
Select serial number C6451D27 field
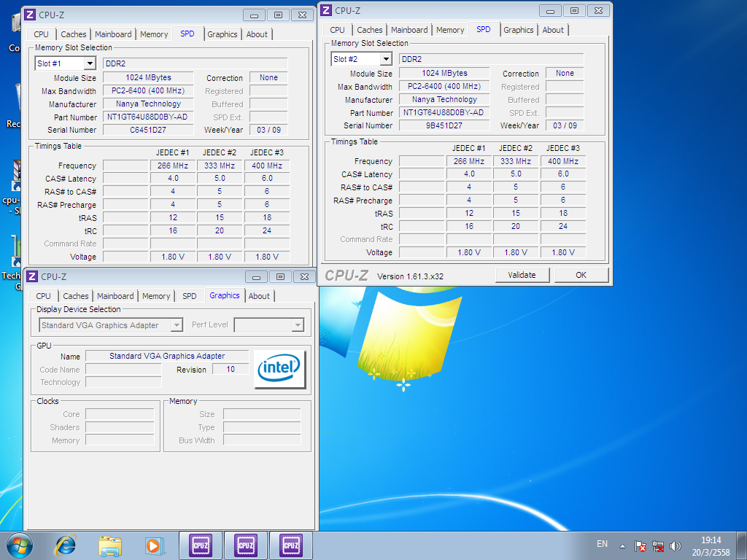pyautogui.click(x=148, y=130)
